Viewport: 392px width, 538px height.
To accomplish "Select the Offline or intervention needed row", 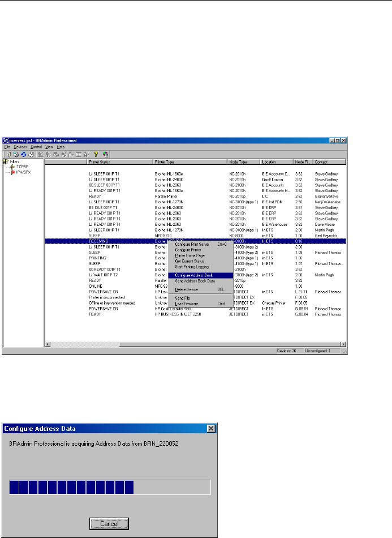I will [x=195, y=303].
